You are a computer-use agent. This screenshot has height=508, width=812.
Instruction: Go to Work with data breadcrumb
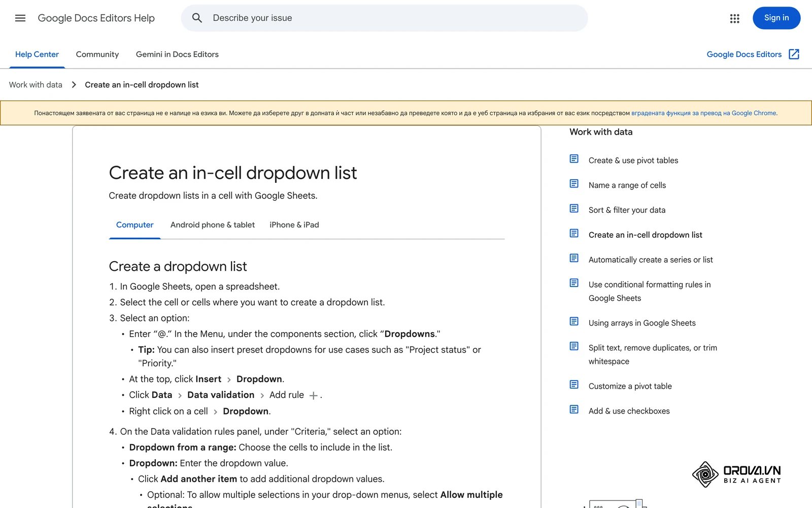point(36,85)
